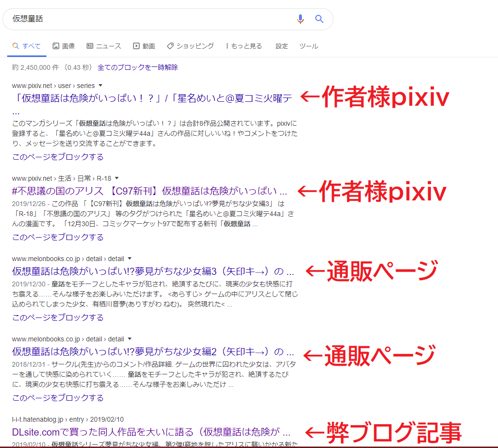Image resolution: width=498 pixels, height=448 pixels.
Task: Click the blue search magnifier button
Action: pos(319,19)
